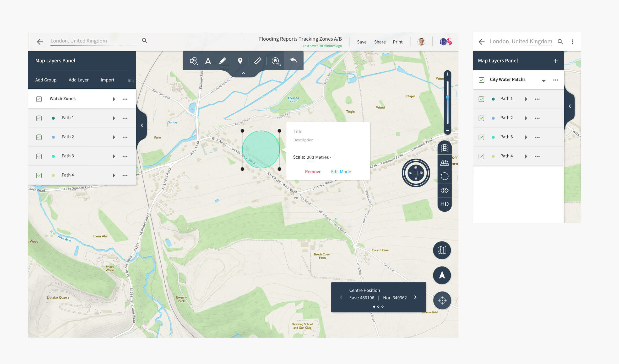The image size is (619, 364).
Task: Click Edit Mode in shape popup
Action: [x=341, y=171]
